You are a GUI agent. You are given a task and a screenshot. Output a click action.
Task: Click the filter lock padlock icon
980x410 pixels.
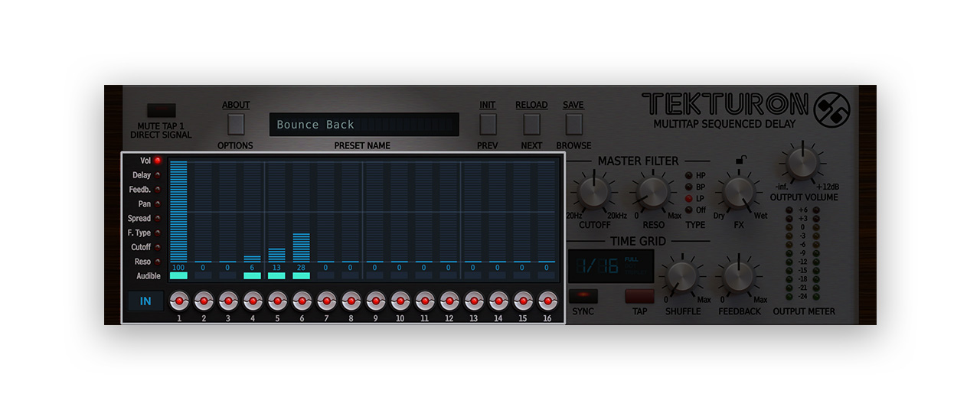pos(740,160)
